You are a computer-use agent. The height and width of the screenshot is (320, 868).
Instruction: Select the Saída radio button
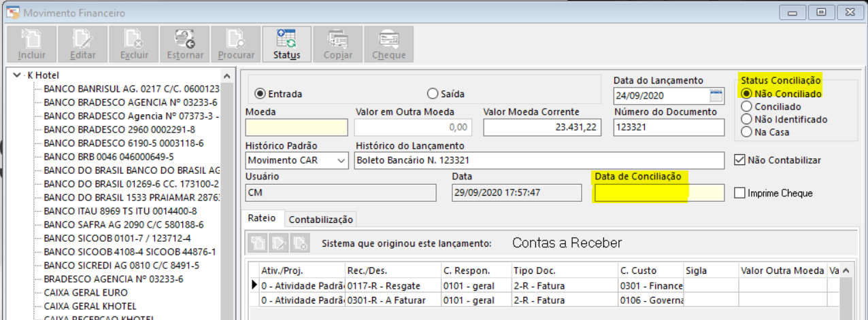(x=446, y=94)
